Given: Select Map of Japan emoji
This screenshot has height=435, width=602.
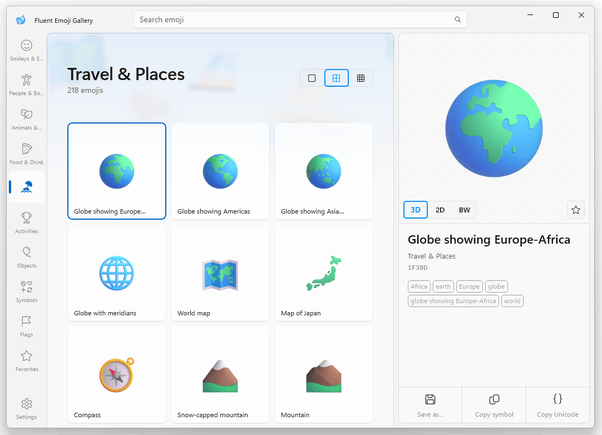Looking at the screenshot, I should [x=324, y=273].
